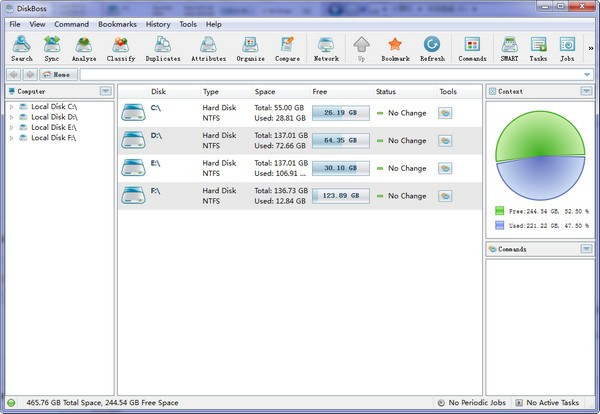Open the Command menu

click(x=71, y=23)
